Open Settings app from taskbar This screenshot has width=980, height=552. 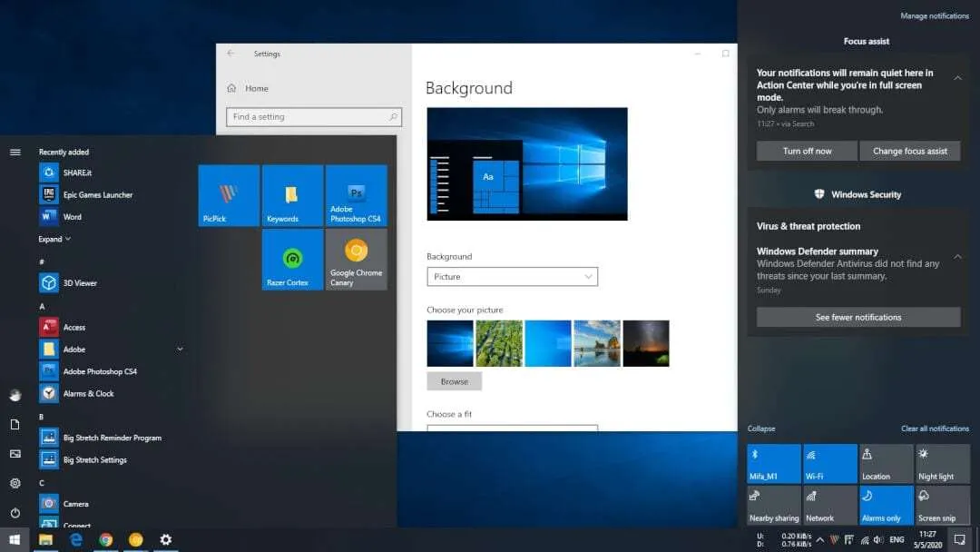(x=166, y=539)
